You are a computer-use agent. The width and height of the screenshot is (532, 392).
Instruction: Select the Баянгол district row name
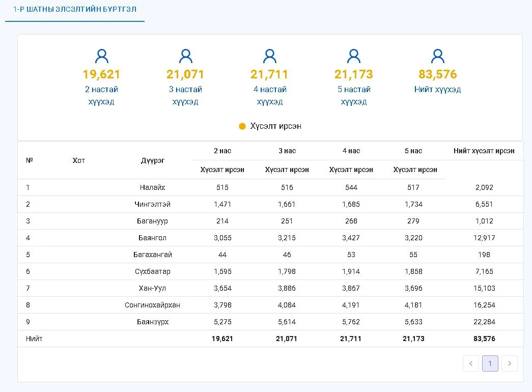tap(152, 238)
